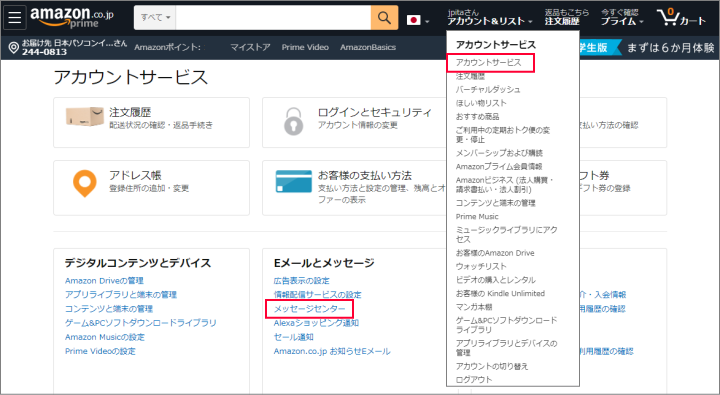
Task: Select メンバーシップおよび購読 menu item
Action: click(x=499, y=153)
